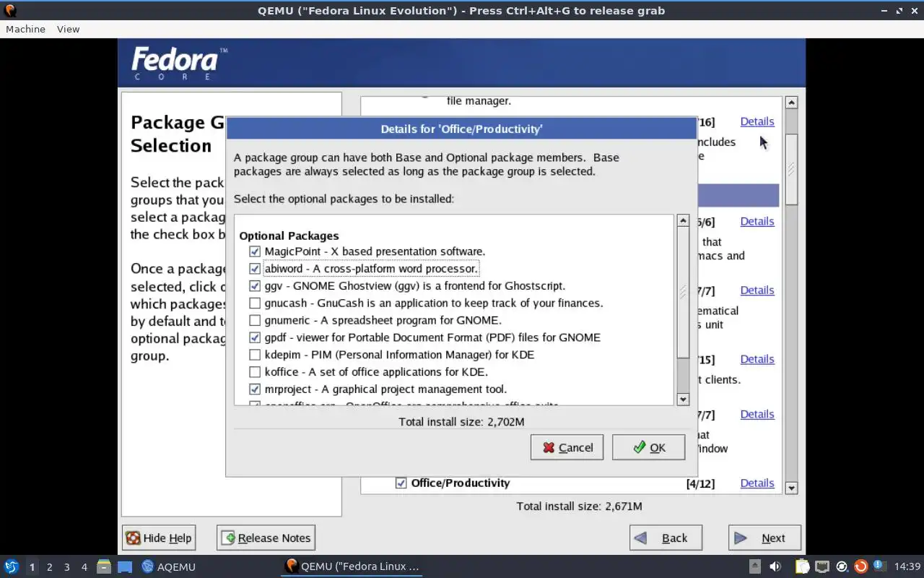
Task: Click the package group list scrollbar thumb
Action: click(x=791, y=169)
